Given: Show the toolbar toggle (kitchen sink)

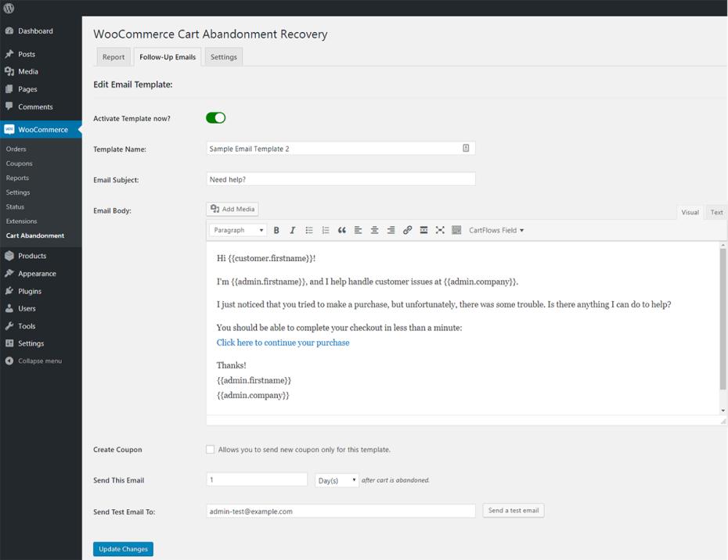Looking at the screenshot, I should click(x=456, y=231).
